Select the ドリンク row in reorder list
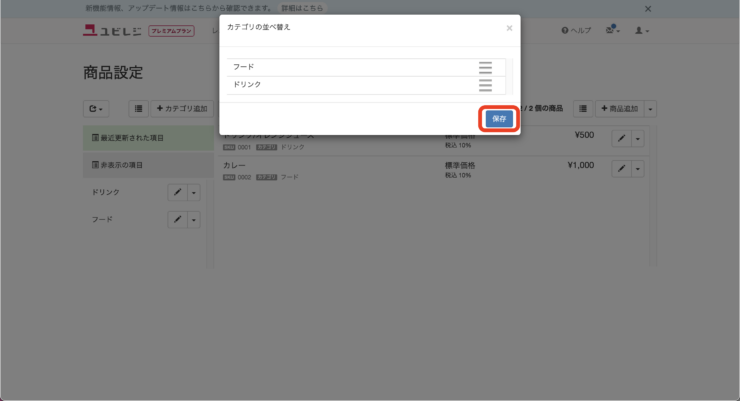This screenshot has height=401, width=740. 366,85
